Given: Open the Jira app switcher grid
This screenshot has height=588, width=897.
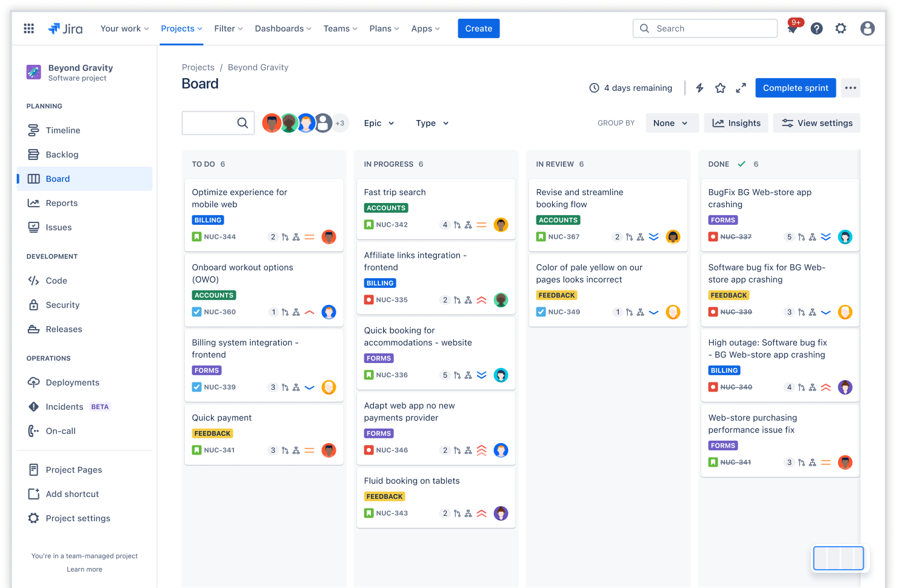Looking at the screenshot, I should click(28, 28).
